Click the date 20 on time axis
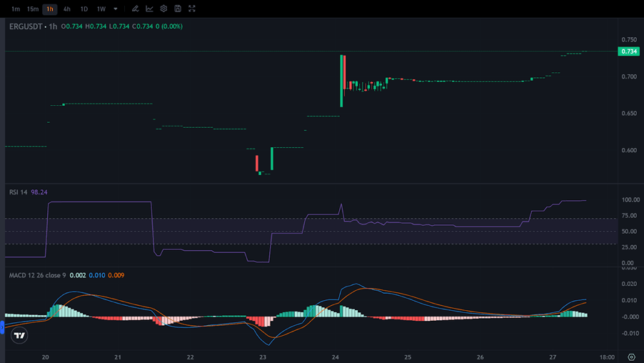Screen dimensions: 644x363 [x=45, y=357]
